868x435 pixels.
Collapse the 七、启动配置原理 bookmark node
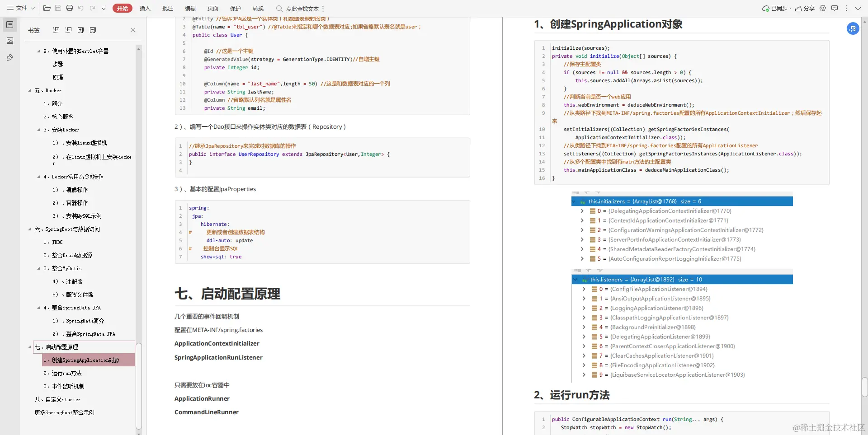30,347
